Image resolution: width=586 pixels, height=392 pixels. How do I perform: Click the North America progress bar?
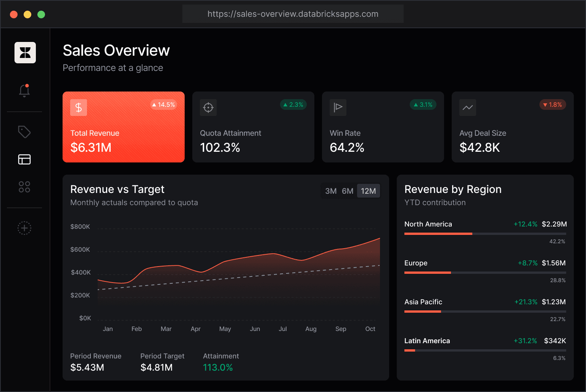point(485,234)
